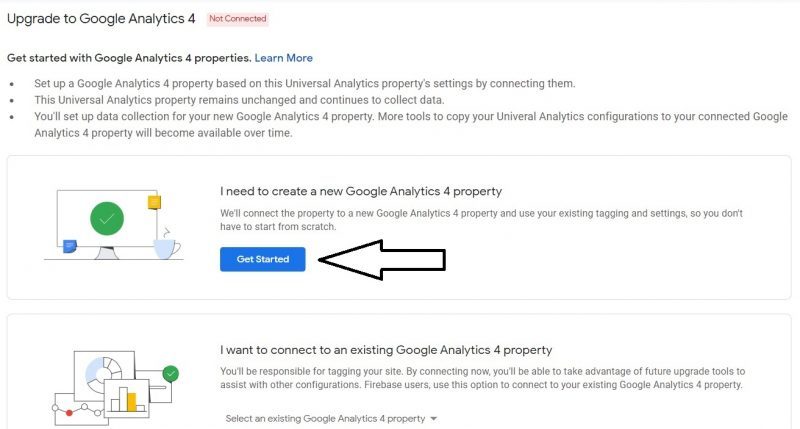Click the first bullet about setting up property

(305, 84)
